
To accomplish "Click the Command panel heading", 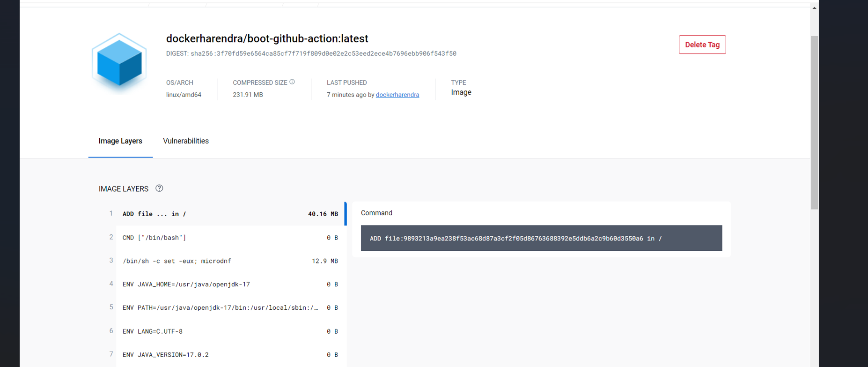I will click(376, 213).
